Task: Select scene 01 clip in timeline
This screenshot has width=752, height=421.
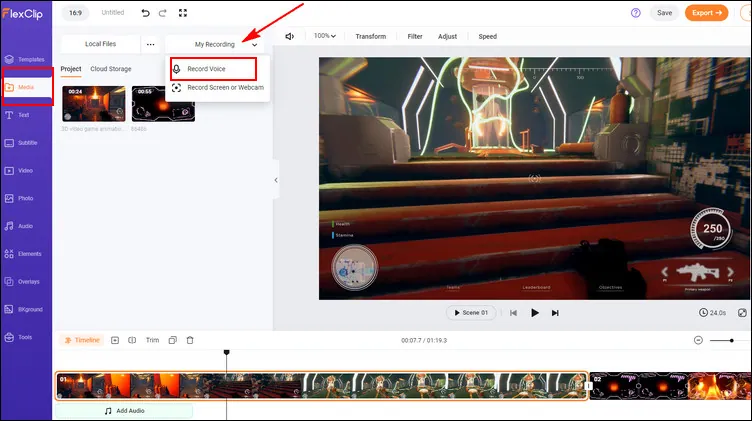Action: [321, 386]
